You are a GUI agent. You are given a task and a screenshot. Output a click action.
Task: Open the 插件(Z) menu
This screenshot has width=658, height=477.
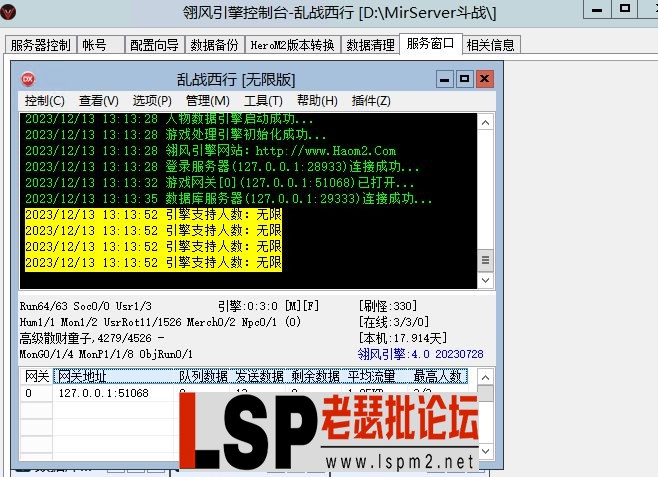click(371, 101)
